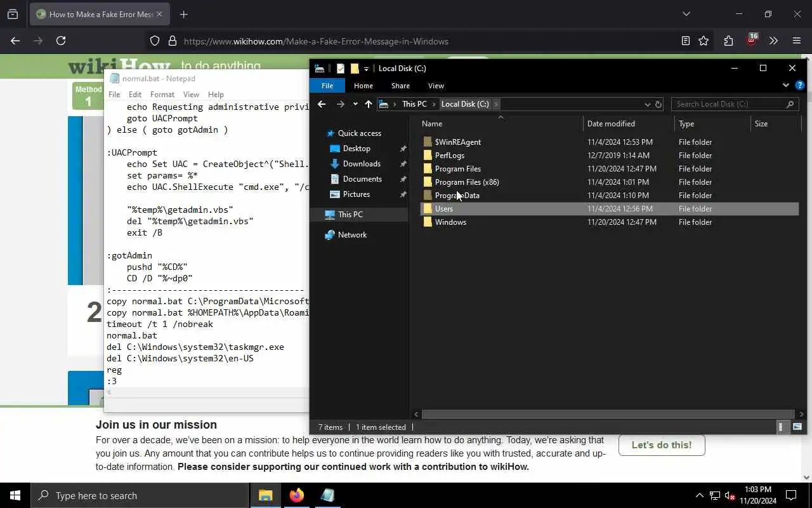Open Firefox View icon at tab bar start
812x508 pixels.
(x=13, y=14)
